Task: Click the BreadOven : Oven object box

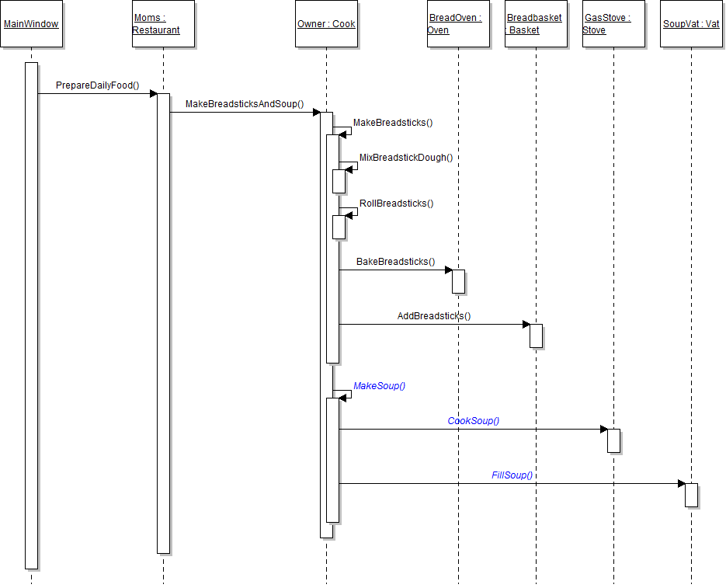Action: (458, 24)
